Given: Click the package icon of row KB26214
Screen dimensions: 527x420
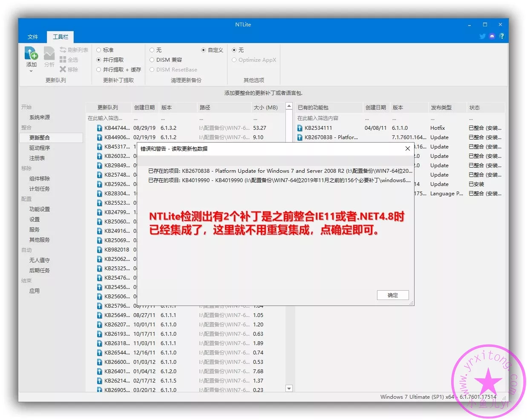Looking at the screenshot, I should click(99, 380).
